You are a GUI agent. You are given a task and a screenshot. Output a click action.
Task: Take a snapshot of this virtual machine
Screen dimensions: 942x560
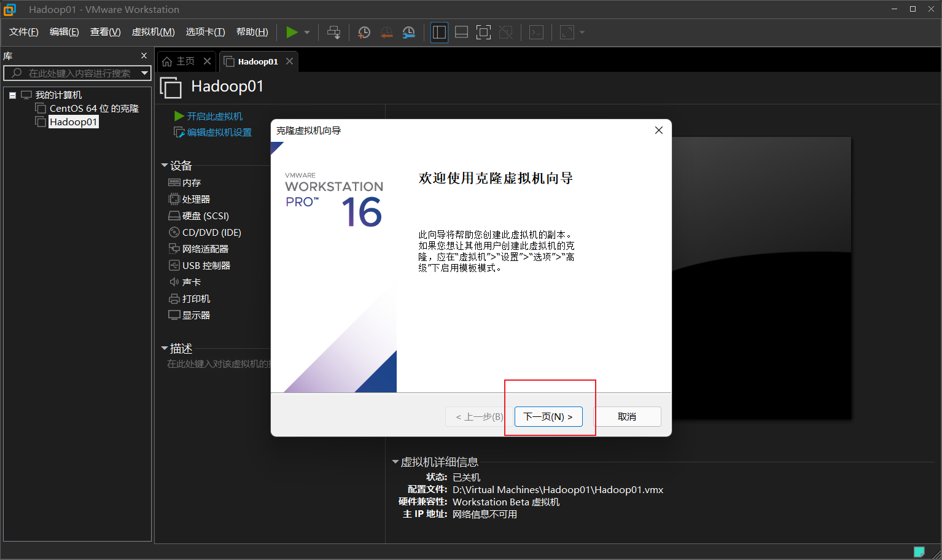coord(364,33)
